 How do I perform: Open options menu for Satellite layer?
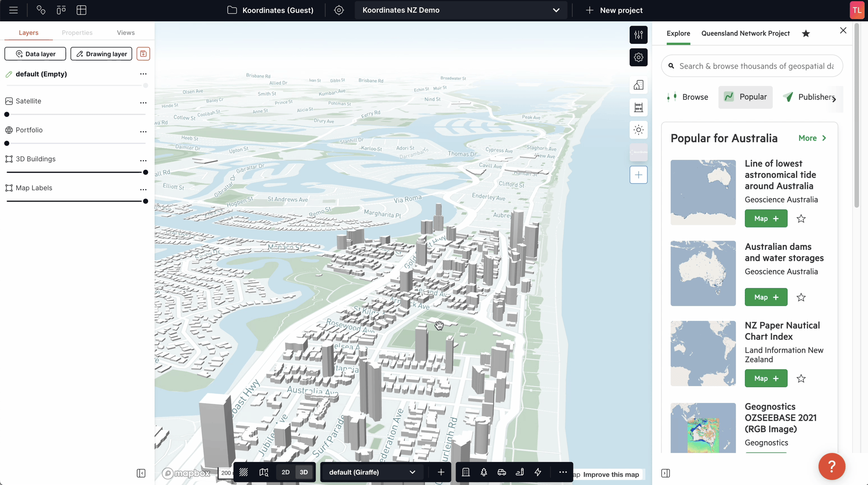pyautogui.click(x=143, y=103)
